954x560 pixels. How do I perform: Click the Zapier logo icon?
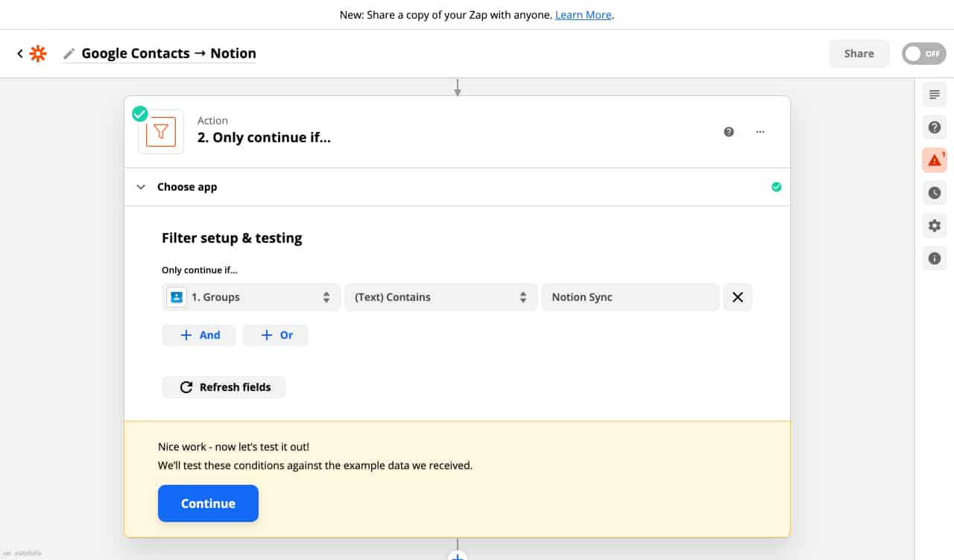37,53
